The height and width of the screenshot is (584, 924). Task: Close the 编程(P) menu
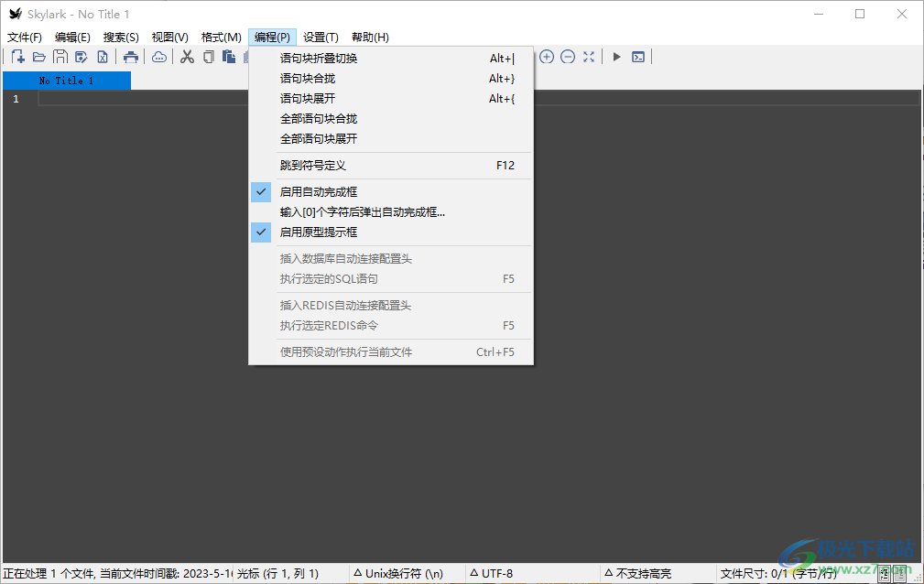[272, 38]
